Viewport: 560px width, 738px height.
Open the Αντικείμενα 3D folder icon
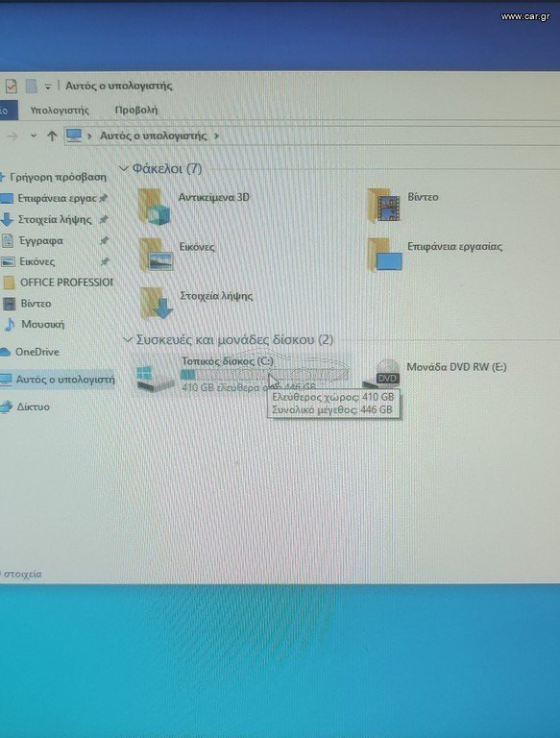click(x=154, y=207)
